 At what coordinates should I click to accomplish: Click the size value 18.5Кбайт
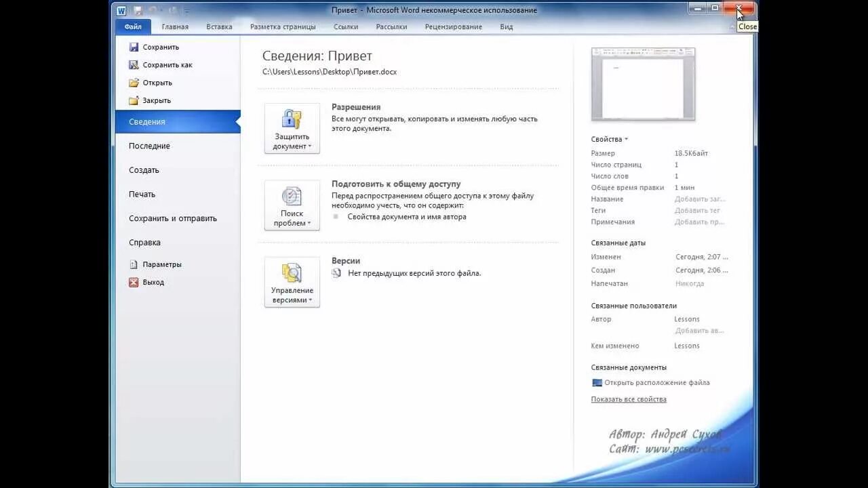691,153
